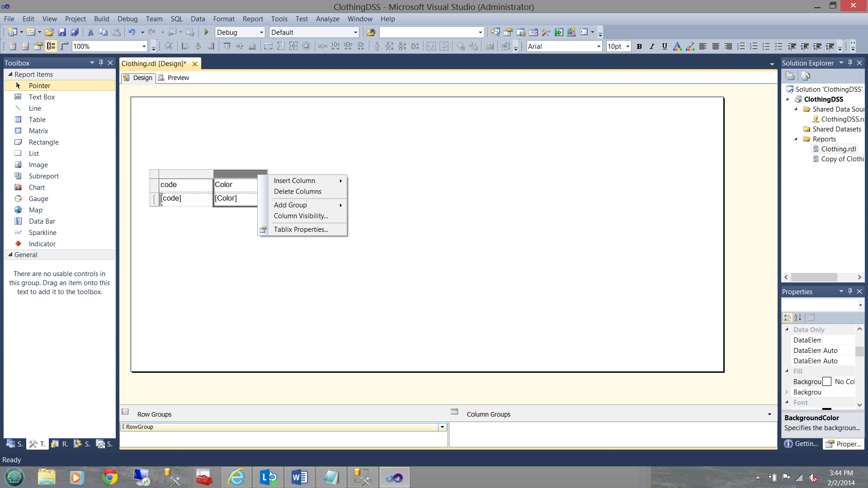
Task: Click the Undo arrow icon
Action: tap(132, 32)
